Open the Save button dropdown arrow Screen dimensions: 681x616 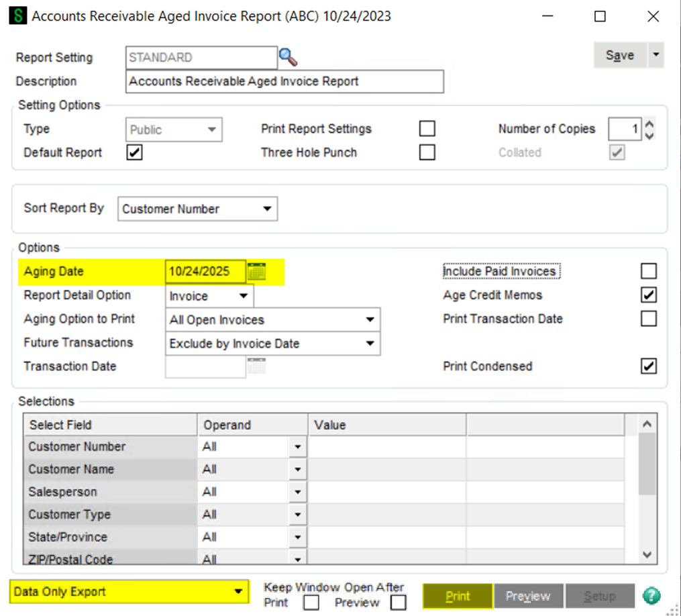pos(656,55)
